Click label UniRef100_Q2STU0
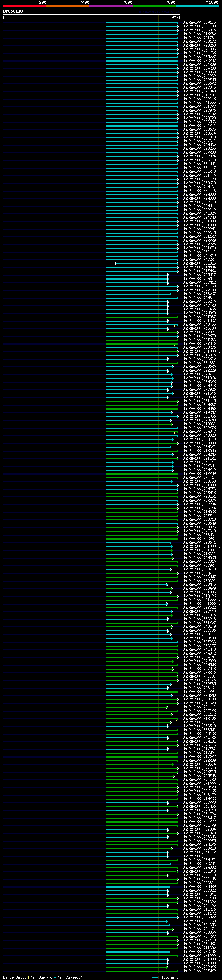Screen dimensions: 222x980 (199, 951)
